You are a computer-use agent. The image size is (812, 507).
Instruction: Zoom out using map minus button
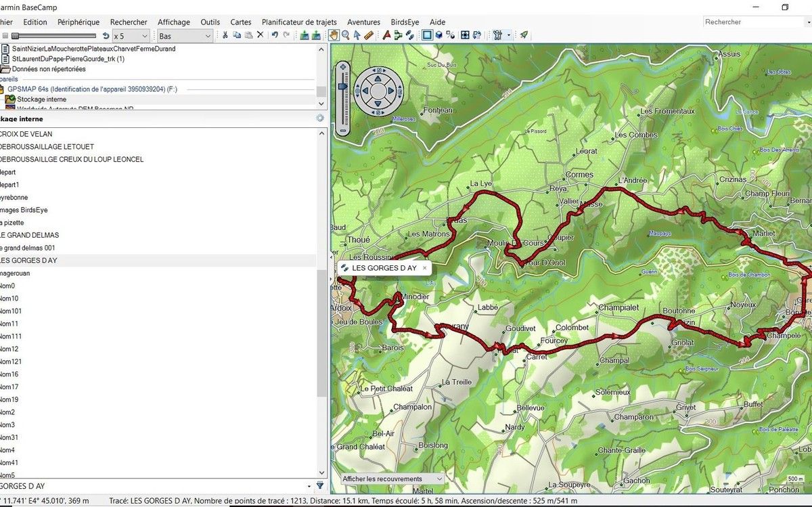[343, 131]
